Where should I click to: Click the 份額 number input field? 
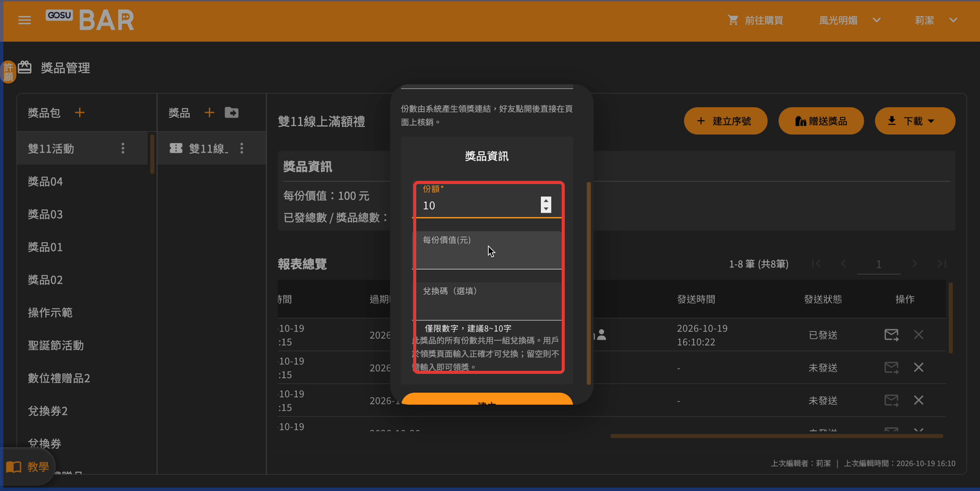pyautogui.click(x=487, y=200)
